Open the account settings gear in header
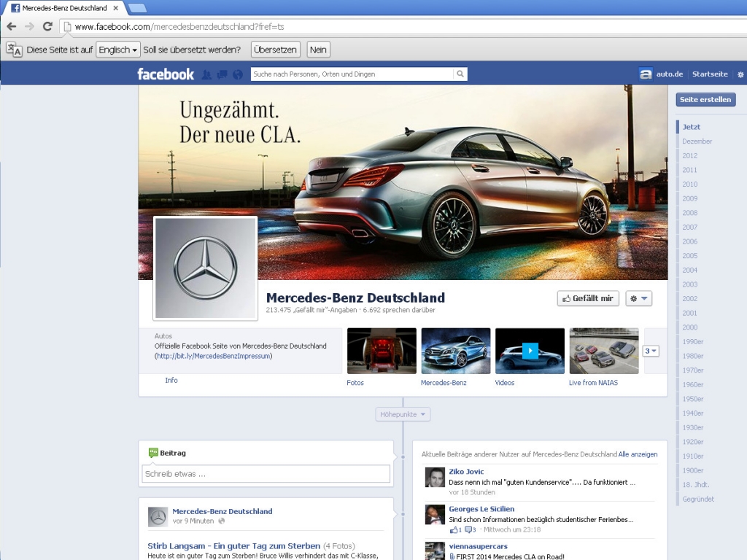This screenshot has height=560, width=747. [x=740, y=74]
